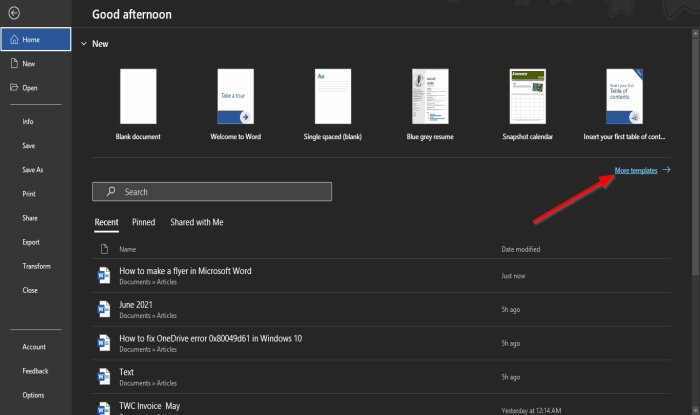
Task: Collapse the New section chevron
Action: click(81, 44)
